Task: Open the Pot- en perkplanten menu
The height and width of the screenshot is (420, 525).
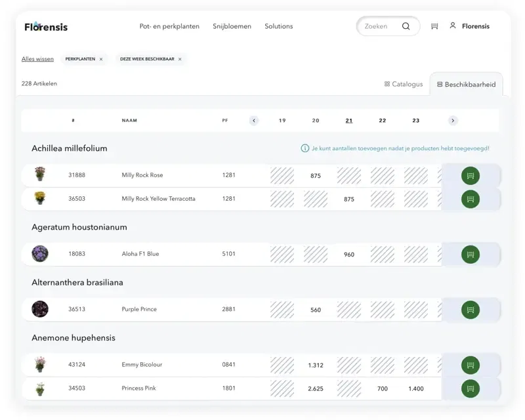Action: (169, 26)
